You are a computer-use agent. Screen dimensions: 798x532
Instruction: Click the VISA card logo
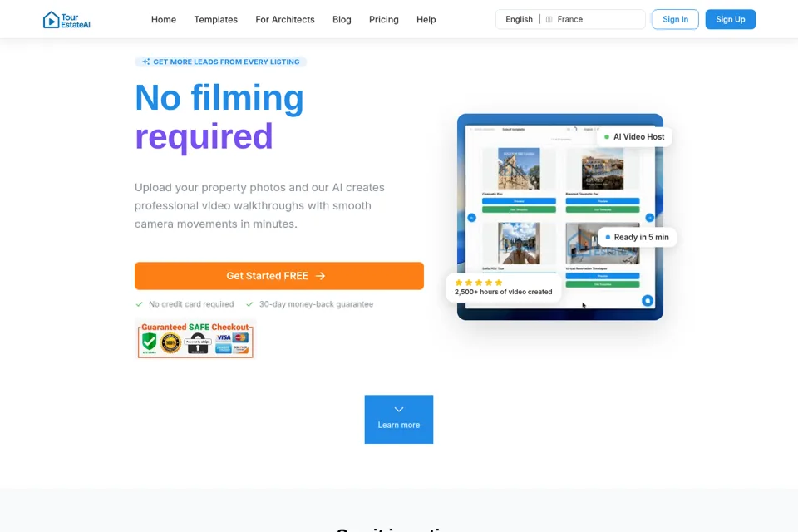point(224,337)
